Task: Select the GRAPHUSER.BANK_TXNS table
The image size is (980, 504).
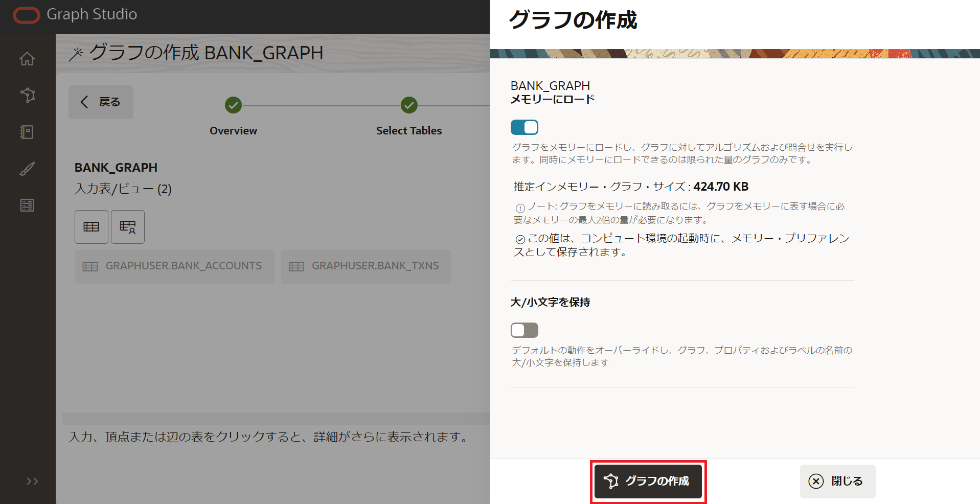Action: 366,266
